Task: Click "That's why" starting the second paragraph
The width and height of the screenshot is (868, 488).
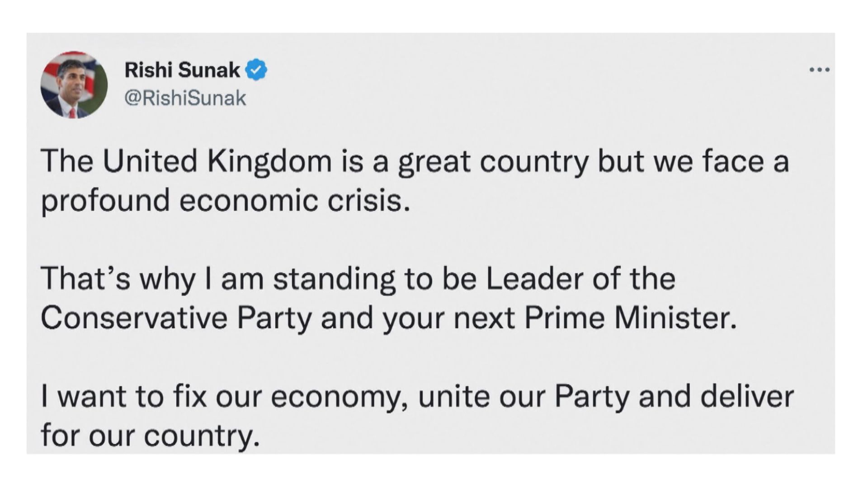Action: coord(118,278)
